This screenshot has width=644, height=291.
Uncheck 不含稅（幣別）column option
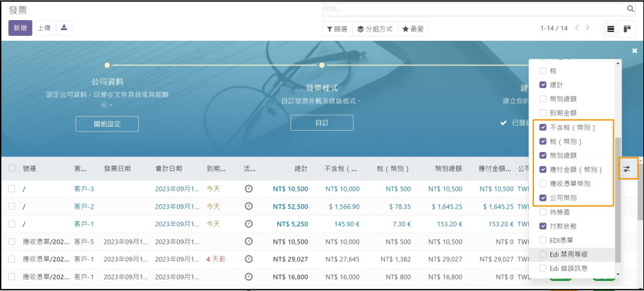click(543, 127)
